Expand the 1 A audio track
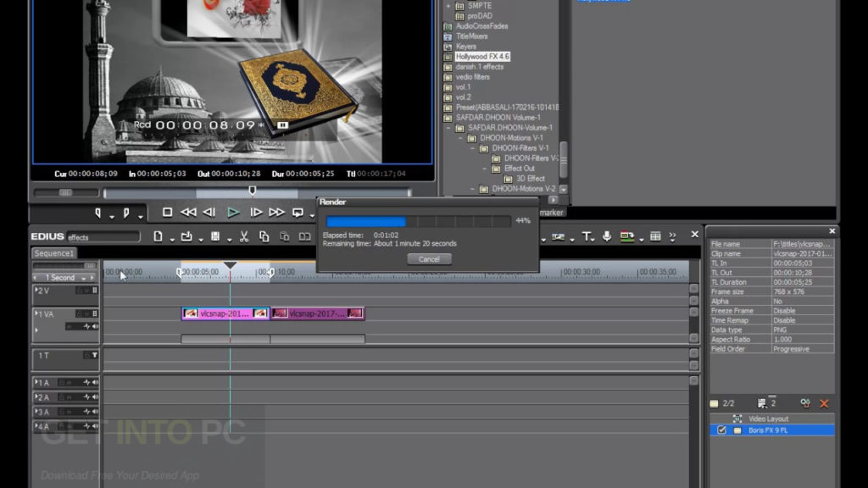 click(x=36, y=382)
